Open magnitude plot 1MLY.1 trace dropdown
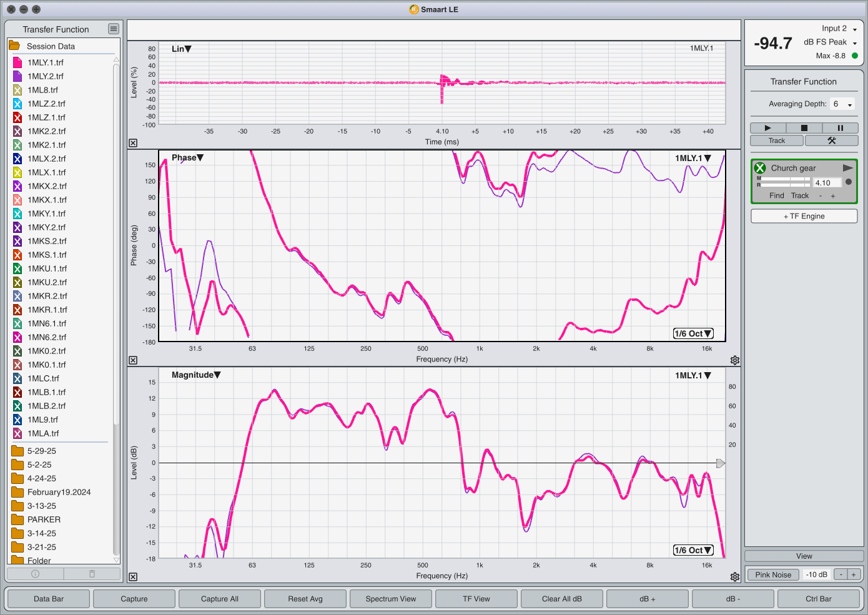The height and width of the screenshot is (615, 868). click(x=693, y=375)
